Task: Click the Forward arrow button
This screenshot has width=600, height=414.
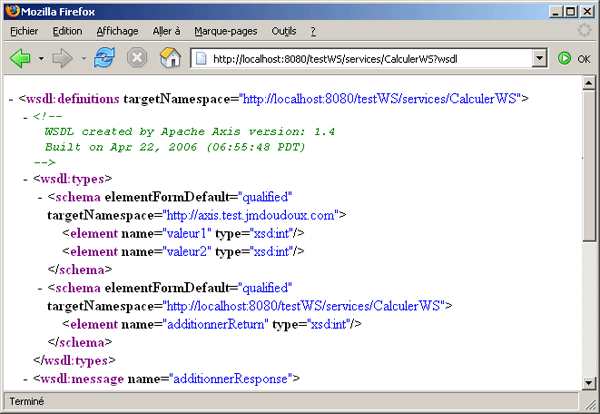Action: [x=63, y=58]
